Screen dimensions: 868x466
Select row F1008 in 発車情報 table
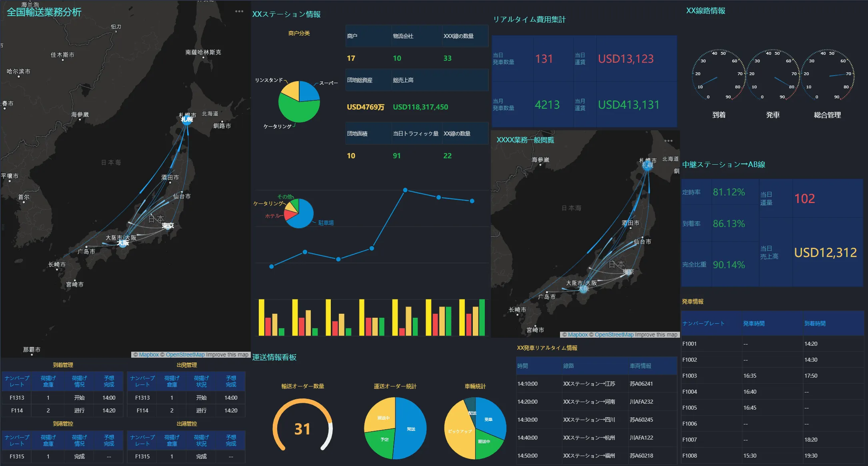coord(772,456)
